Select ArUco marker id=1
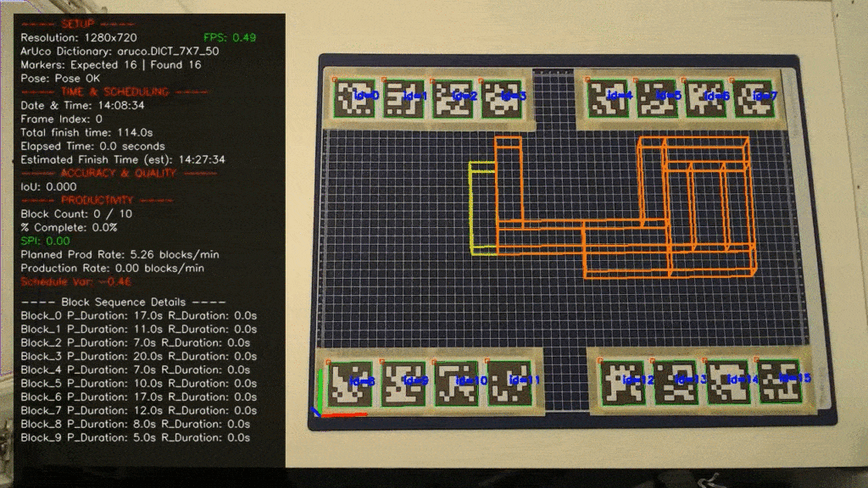Screen dimensions: 868x488 403,98
